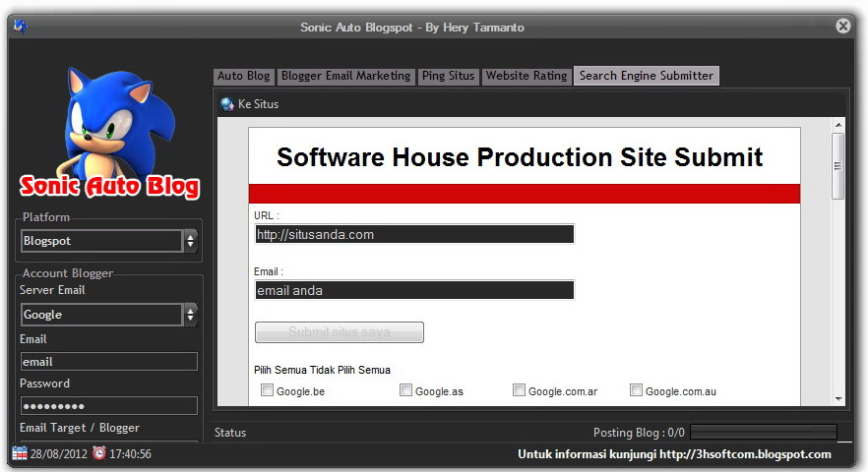The height and width of the screenshot is (472, 868).
Task: Toggle the Google.com.au checkbox
Action: click(x=636, y=390)
